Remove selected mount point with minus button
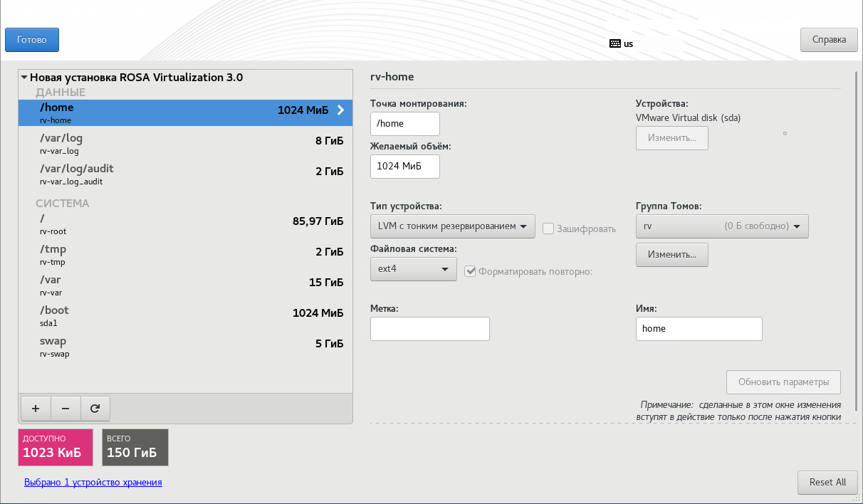 (x=66, y=409)
